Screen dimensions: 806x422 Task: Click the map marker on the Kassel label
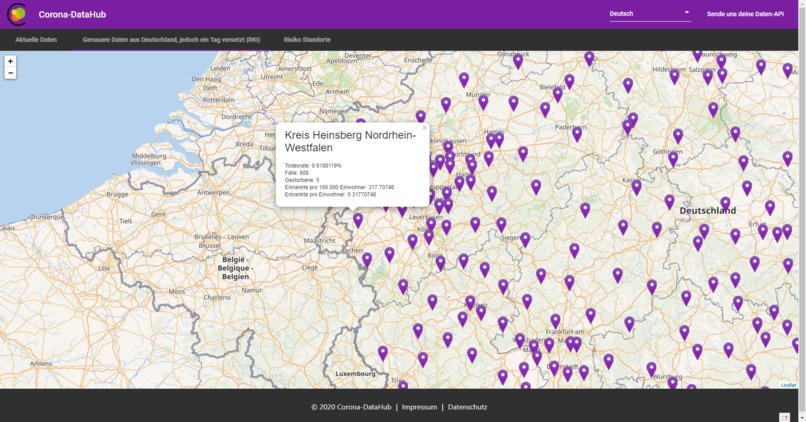pos(636,187)
